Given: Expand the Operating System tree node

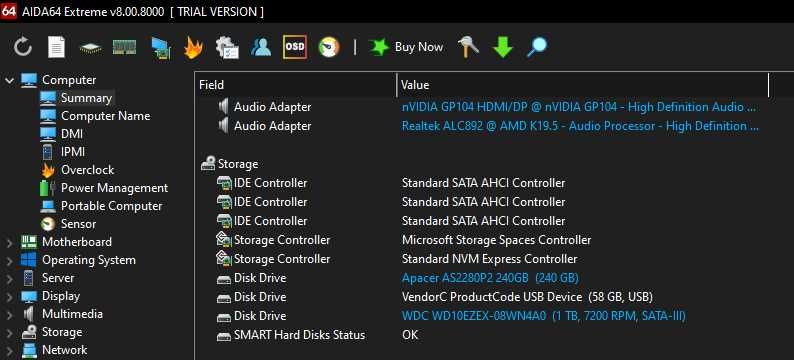Looking at the screenshot, I should pyautogui.click(x=9, y=261).
